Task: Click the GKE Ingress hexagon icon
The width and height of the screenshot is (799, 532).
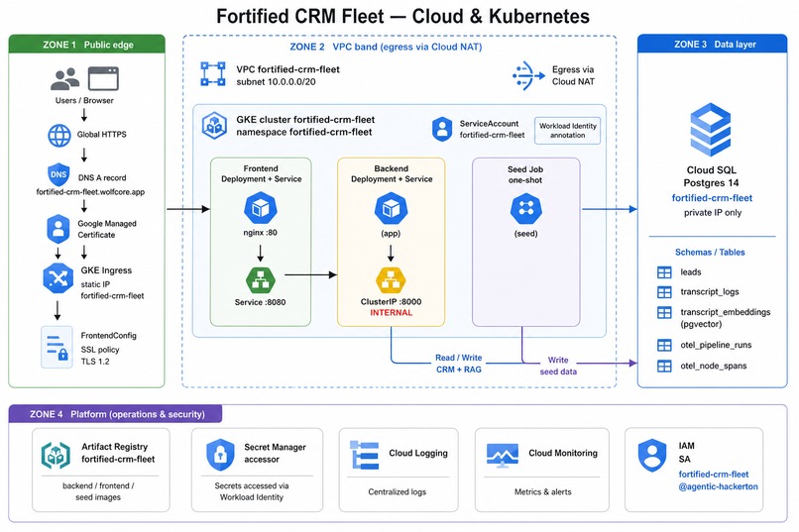Action: click(57, 278)
